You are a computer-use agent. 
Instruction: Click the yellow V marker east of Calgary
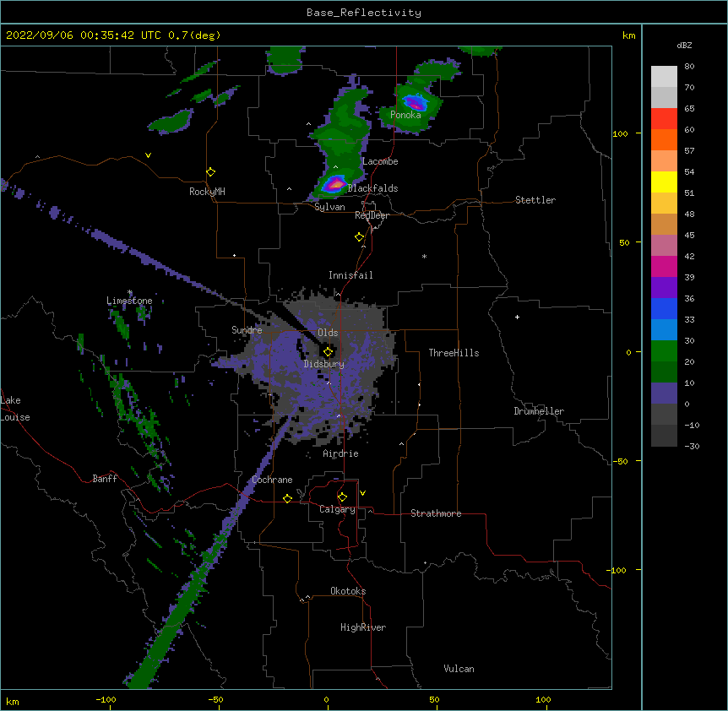(x=362, y=493)
